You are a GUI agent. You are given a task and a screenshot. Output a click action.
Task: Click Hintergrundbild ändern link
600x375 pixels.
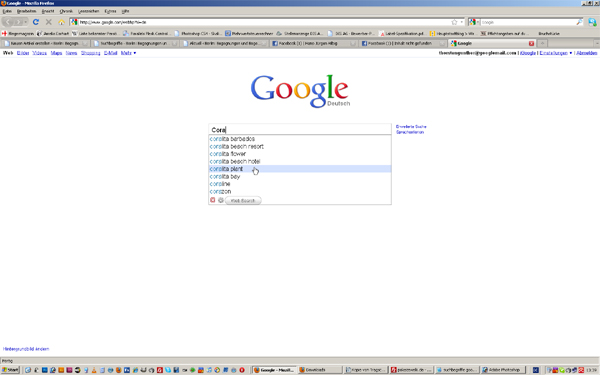point(26,349)
